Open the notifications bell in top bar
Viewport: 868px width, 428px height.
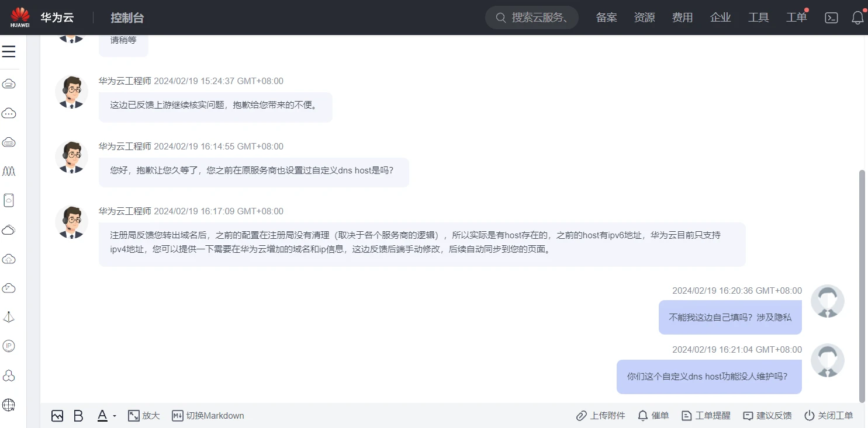click(857, 18)
